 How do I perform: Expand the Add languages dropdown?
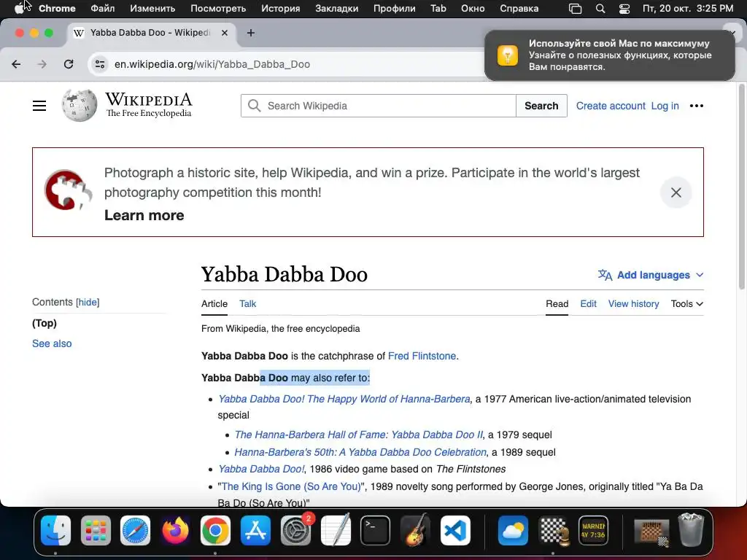[651, 275]
